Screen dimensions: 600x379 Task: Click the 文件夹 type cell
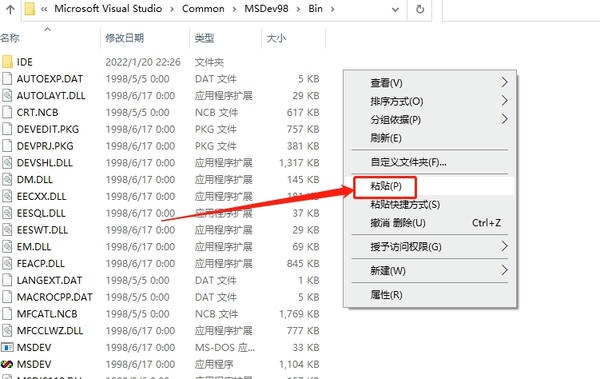(209, 62)
